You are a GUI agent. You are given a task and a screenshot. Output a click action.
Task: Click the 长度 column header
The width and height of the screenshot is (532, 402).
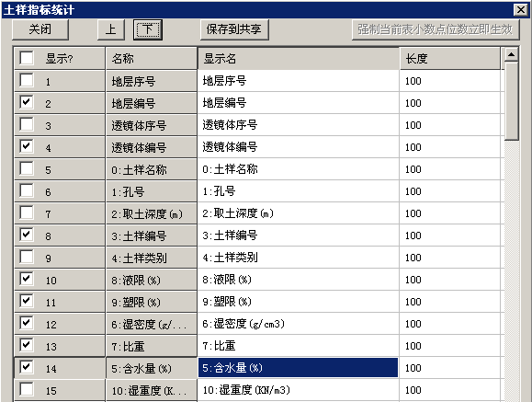[450, 59]
